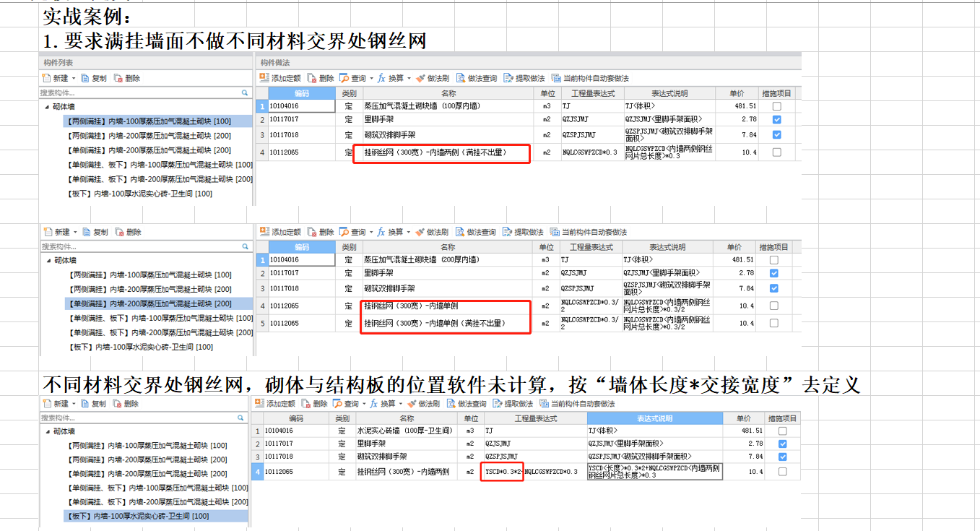Click 当前构件自动套做法 in the 200厚内墙 recipe toolbar
The width and height of the screenshot is (980, 531).
coord(589,232)
